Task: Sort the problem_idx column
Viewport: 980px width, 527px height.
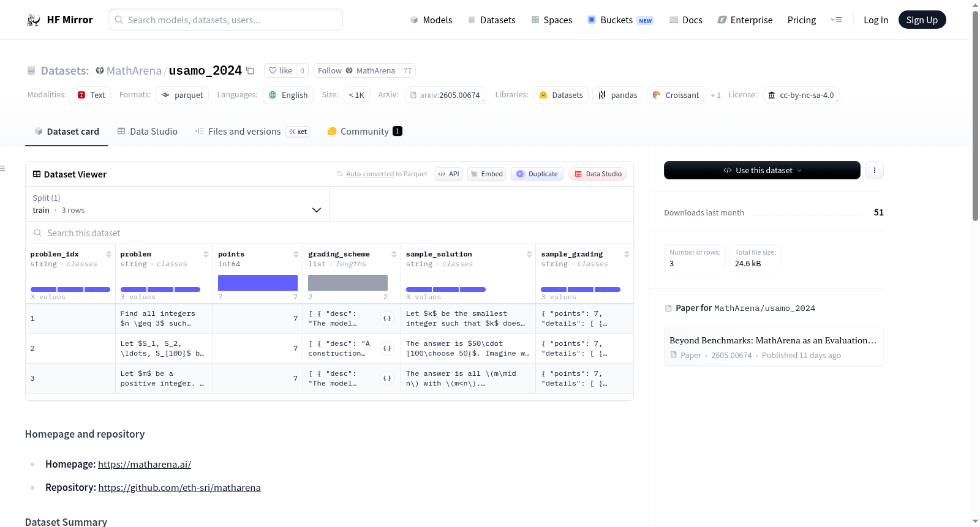Action: [108, 254]
